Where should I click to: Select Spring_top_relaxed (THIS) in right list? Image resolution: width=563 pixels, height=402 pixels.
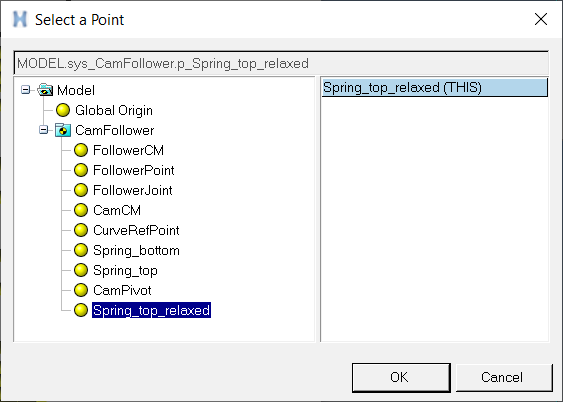[434, 88]
